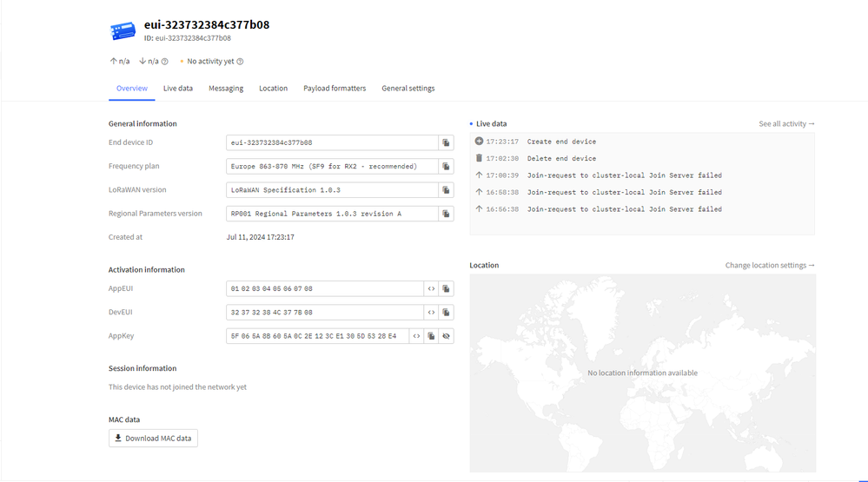Hide the AppKey value with eye icon
The height and width of the screenshot is (482, 868).
(x=446, y=336)
